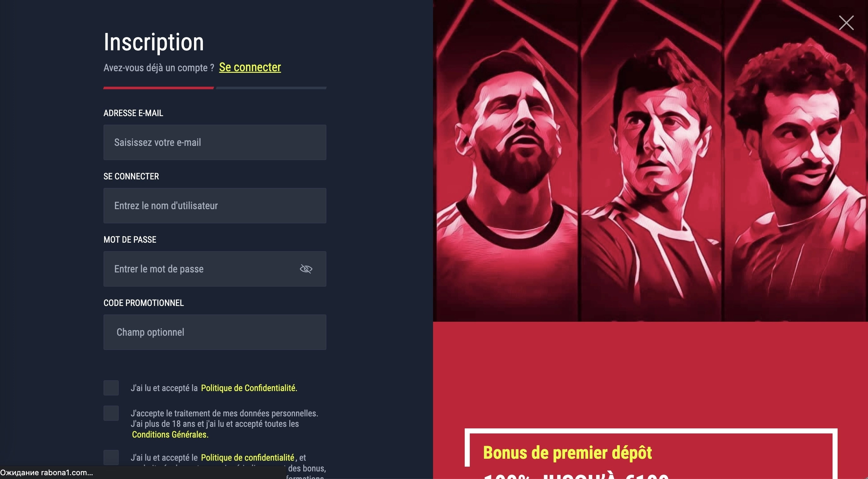Select the Entrer le mot de passe field
This screenshot has height=479, width=868.
click(x=215, y=269)
